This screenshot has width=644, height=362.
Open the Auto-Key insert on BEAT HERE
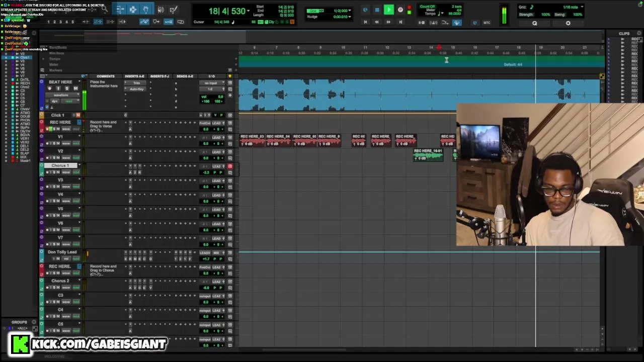coord(135,89)
